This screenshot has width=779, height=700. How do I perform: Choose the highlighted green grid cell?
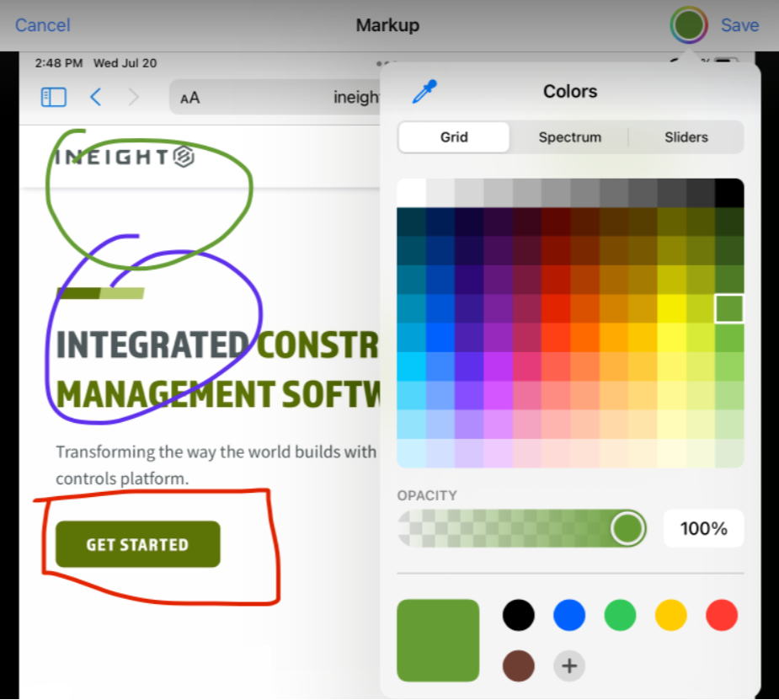[x=729, y=308]
